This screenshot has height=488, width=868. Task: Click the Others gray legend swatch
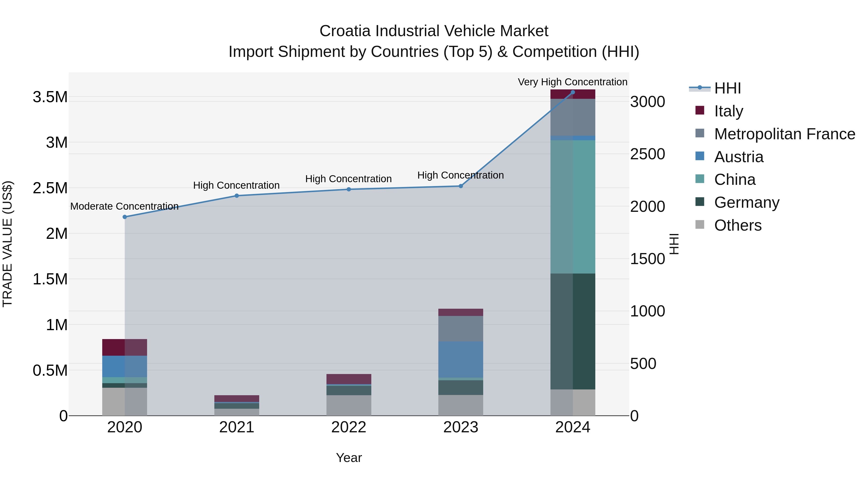pos(699,224)
